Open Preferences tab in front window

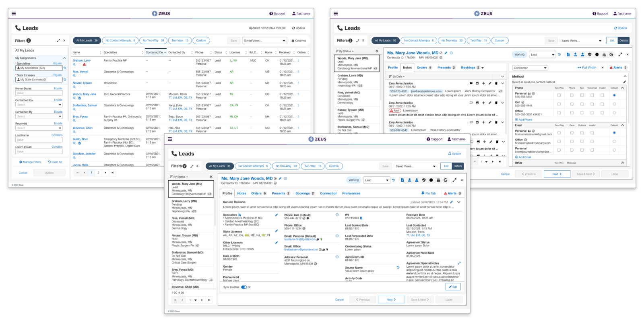click(351, 194)
